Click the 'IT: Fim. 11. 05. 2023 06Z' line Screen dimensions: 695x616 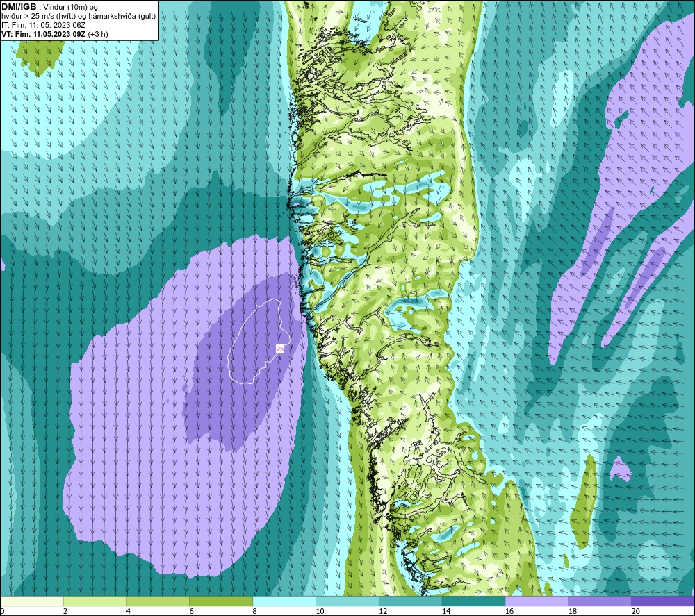pos(43,25)
